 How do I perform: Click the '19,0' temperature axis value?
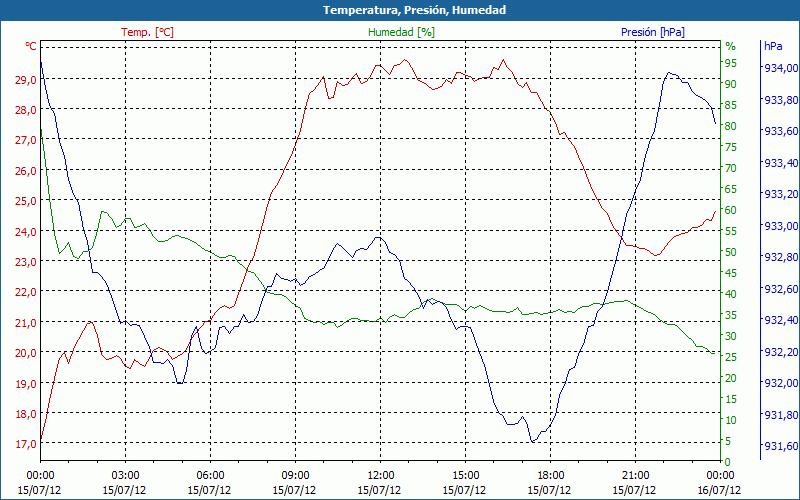click(x=26, y=383)
